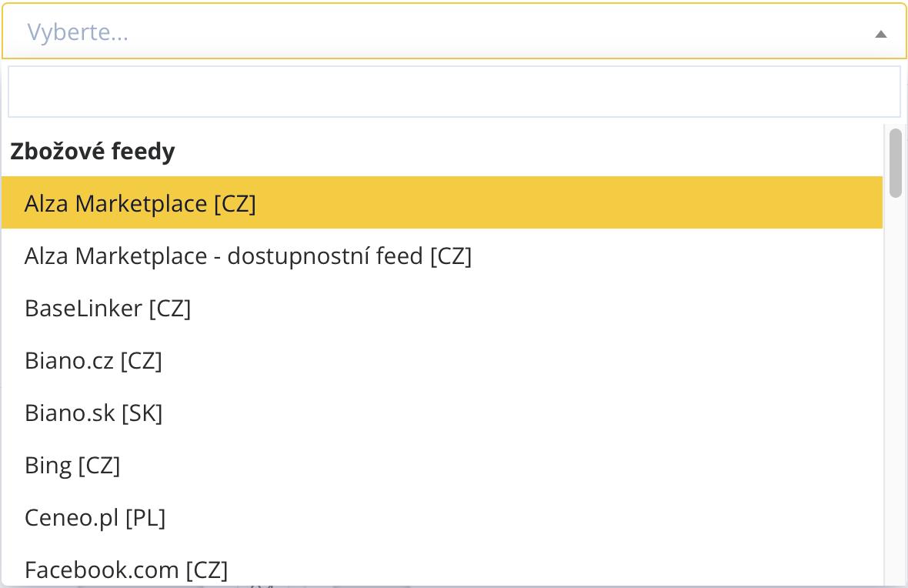This screenshot has height=588, width=908.
Task: Select Alza Marketplace [CZ] option
Action: [140, 203]
